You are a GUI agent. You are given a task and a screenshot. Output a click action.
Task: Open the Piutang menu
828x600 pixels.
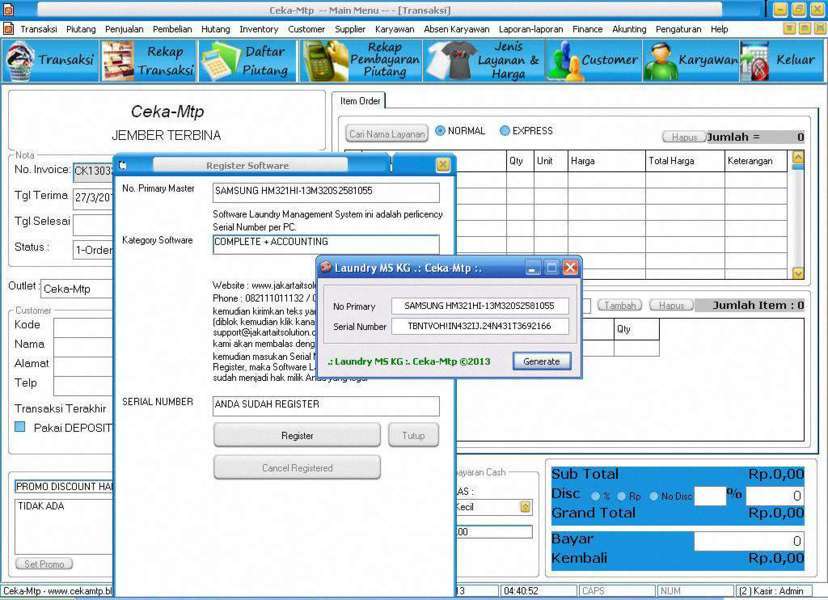tap(81, 29)
